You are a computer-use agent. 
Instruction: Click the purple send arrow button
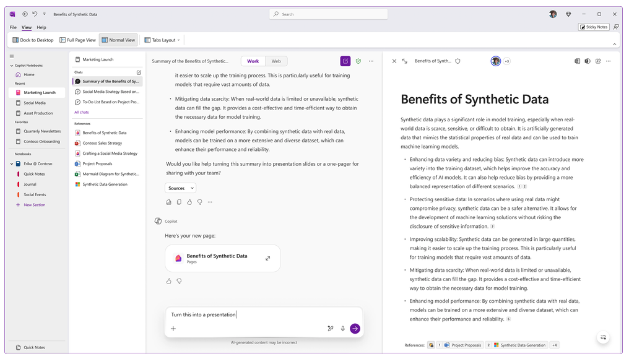(x=355, y=329)
